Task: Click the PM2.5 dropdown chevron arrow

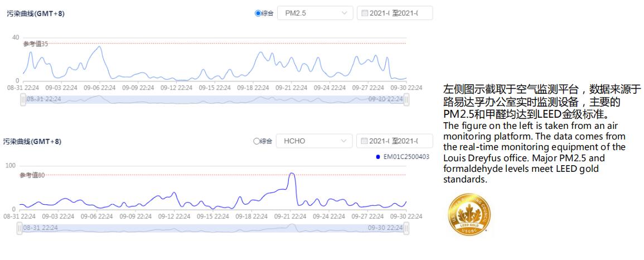Action: 344,13
